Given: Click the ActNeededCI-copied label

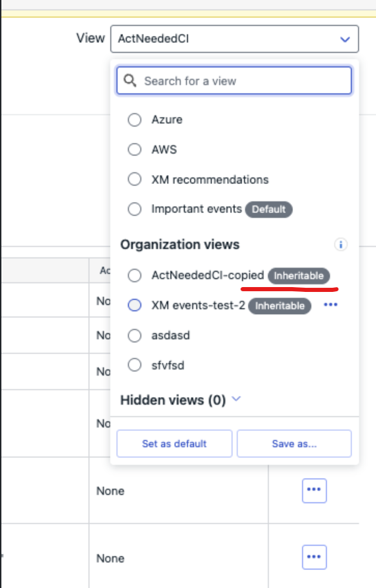Looking at the screenshot, I should 208,275.
